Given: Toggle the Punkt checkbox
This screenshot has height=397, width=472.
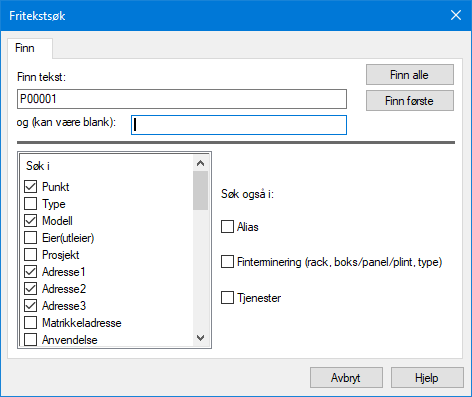Looking at the screenshot, I should click(x=30, y=187).
